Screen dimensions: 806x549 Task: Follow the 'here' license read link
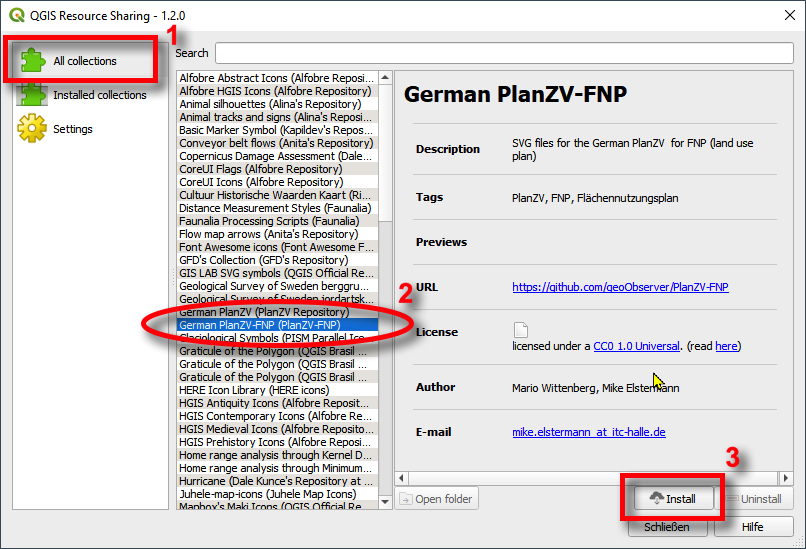(726, 346)
